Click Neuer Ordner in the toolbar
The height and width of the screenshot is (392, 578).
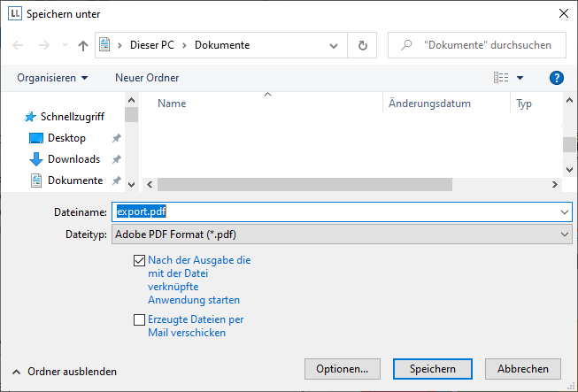click(147, 78)
